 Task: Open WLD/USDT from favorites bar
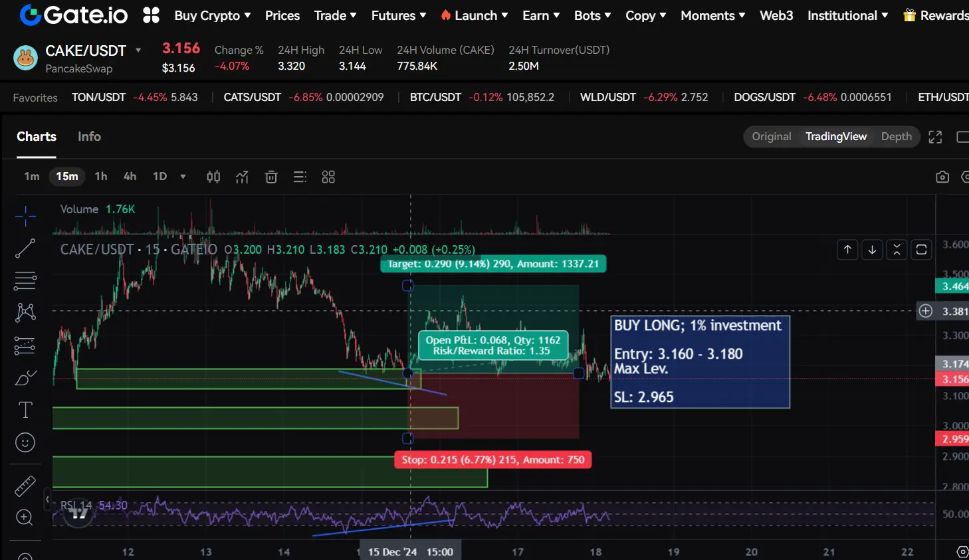644,97
